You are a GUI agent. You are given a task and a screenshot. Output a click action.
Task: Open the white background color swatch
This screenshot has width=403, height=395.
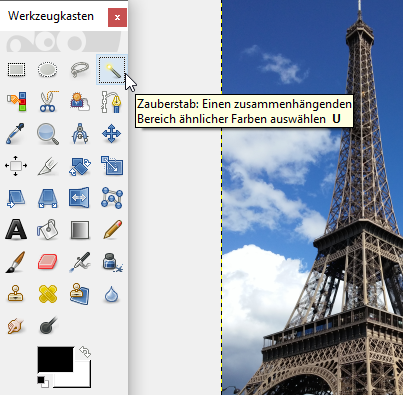pyautogui.click(x=82, y=379)
